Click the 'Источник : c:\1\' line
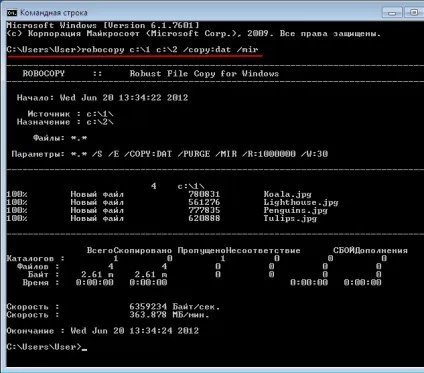The width and height of the screenshot is (424, 373). tap(70, 114)
